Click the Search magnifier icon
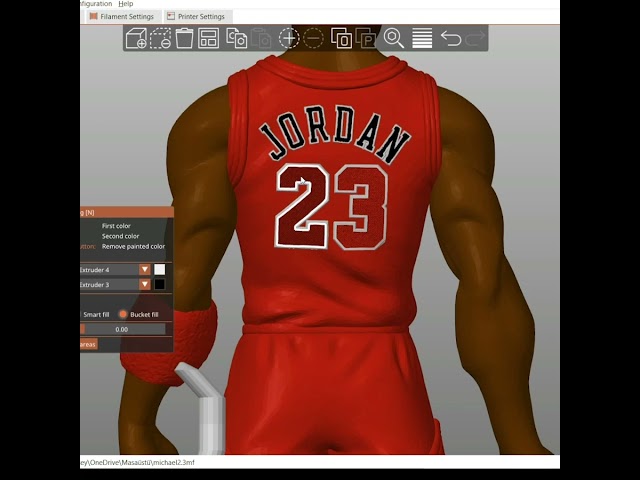 394,38
